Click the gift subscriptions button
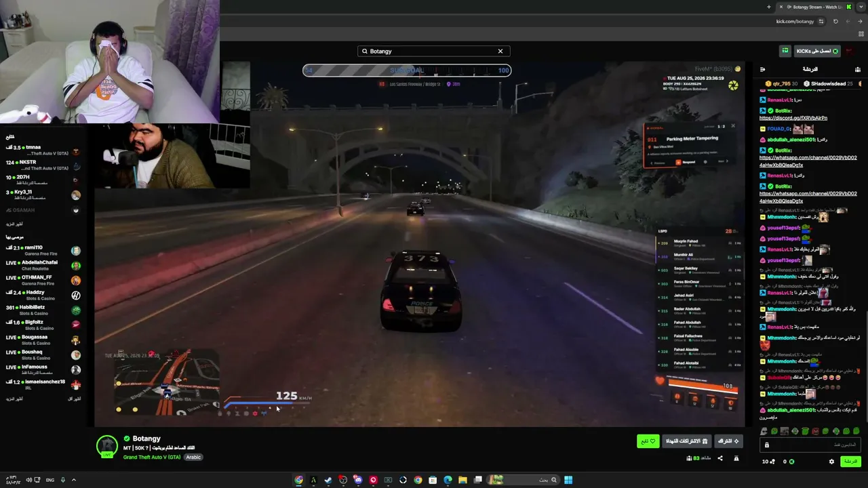Image resolution: width=868 pixels, height=488 pixels. click(x=686, y=441)
